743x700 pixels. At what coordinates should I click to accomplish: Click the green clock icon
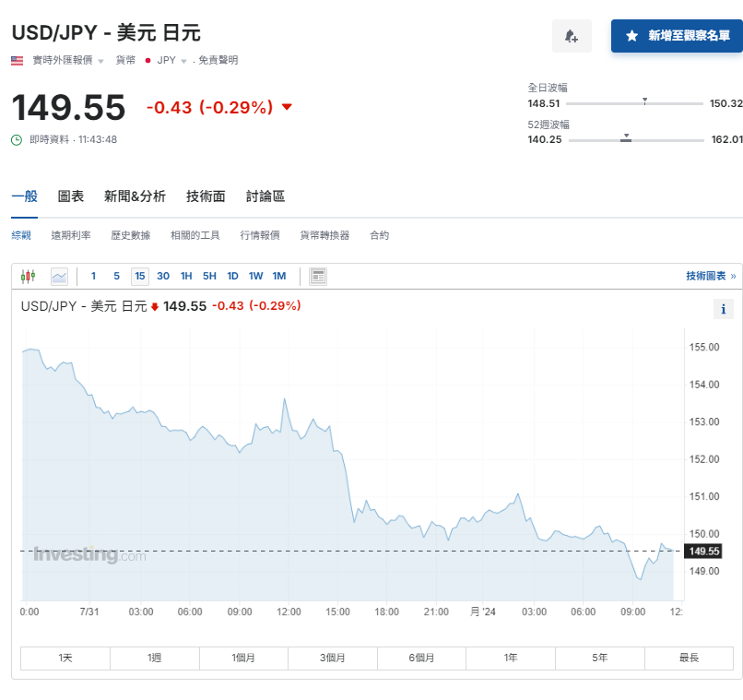pos(17,139)
